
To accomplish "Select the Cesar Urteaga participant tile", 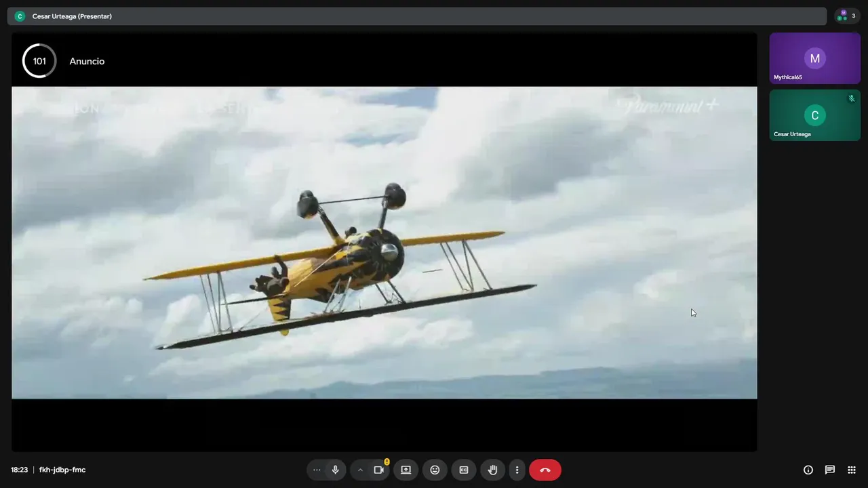I will coord(814,115).
